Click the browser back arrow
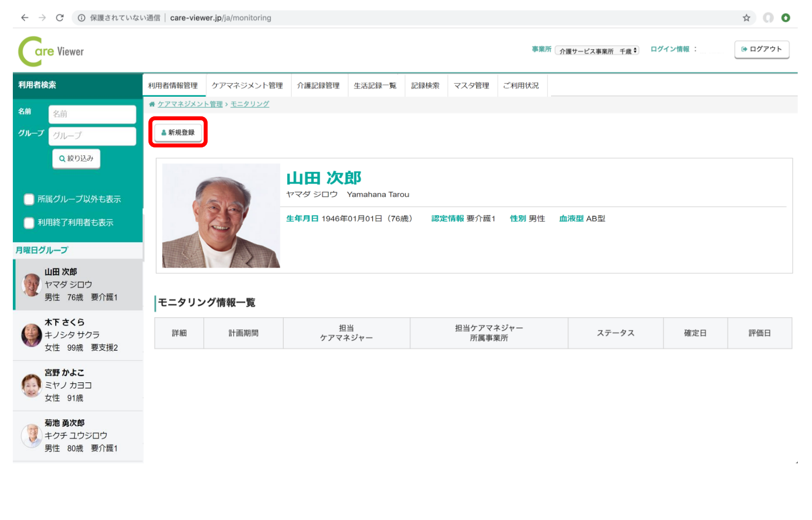This screenshot has width=812, height=520. tap(25, 18)
